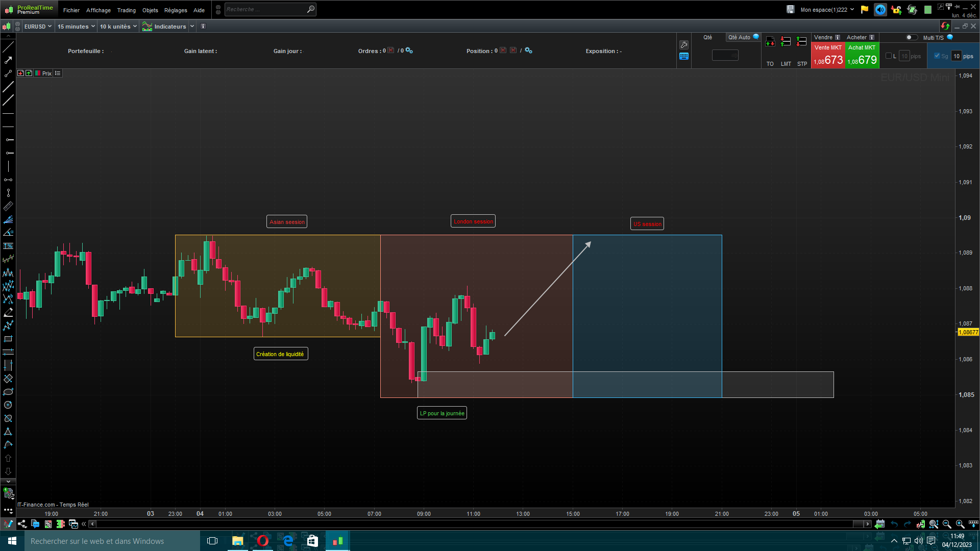Click the blue keyboard shortcut icon
Viewport: 980px width, 551px height.
click(684, 56)
